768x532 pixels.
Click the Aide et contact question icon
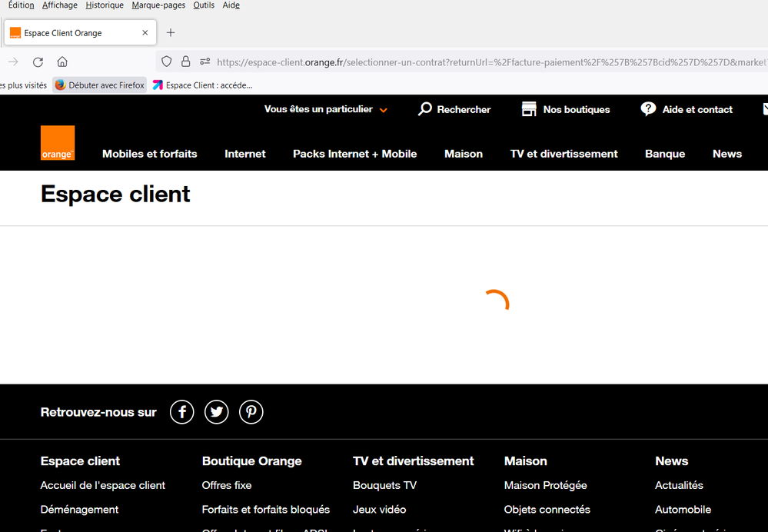pyautogui.click(x=648, y=109)
